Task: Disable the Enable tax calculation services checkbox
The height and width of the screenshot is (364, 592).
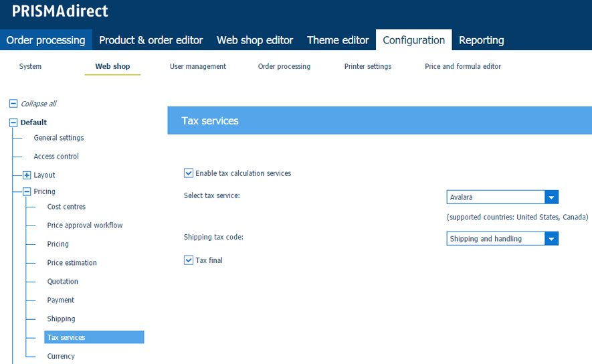Action: 189,173
